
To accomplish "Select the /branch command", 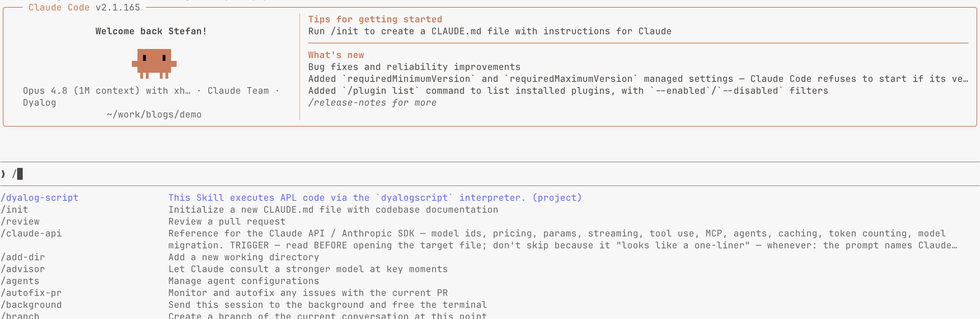I will 20,316.
